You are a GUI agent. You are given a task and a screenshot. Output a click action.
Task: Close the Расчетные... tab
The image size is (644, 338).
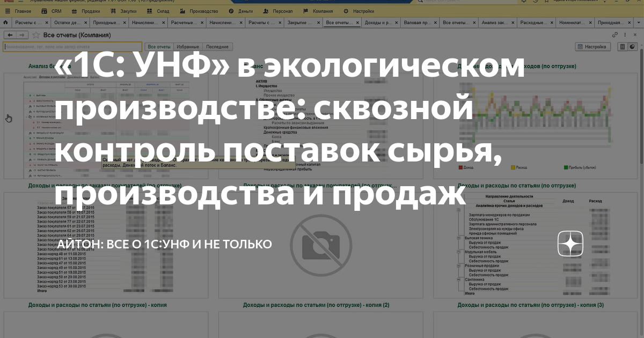pyautogui.click(x=202, y=23)
